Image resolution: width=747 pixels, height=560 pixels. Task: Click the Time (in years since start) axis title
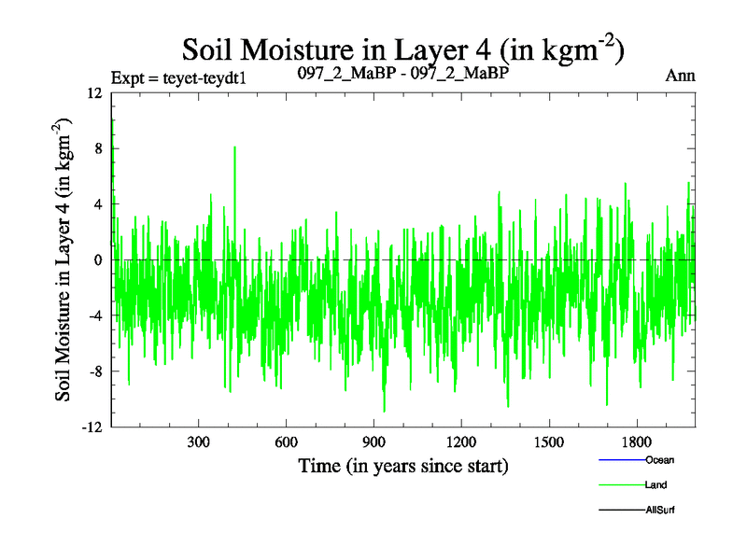point(402,465)
